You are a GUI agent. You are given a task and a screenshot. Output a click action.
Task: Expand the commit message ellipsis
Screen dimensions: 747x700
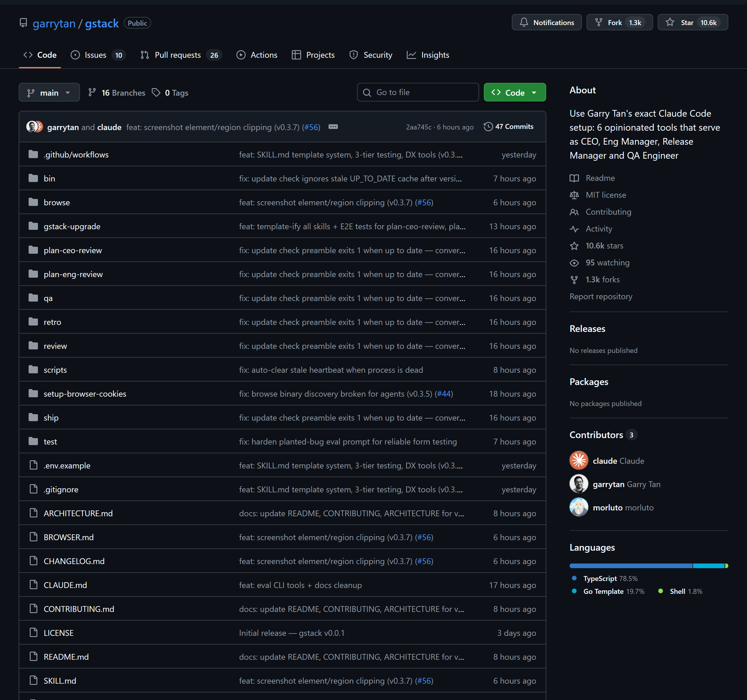pyautogui.click(x=333, y=127)
